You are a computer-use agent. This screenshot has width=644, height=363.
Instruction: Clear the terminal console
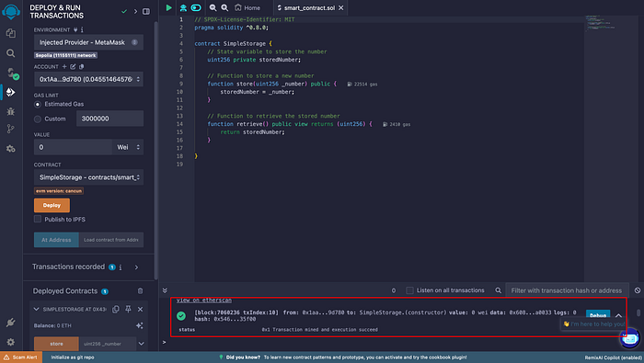[x=638, y=290]
